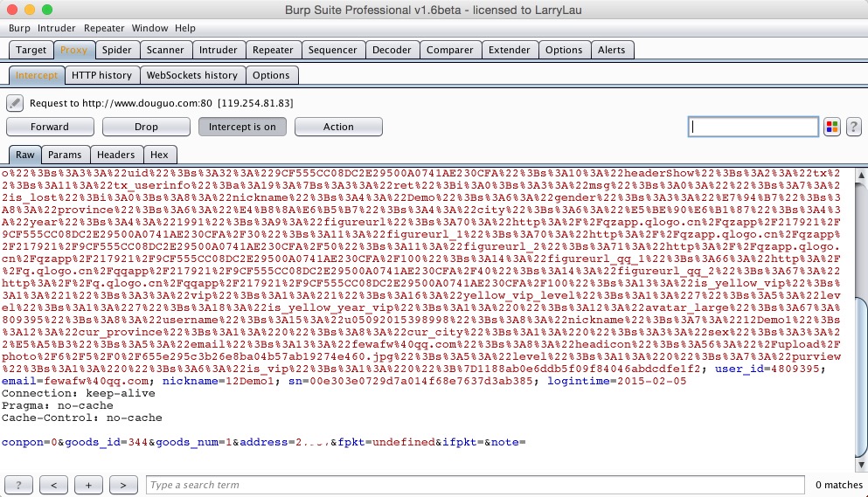The width and height of the screenshot is (868, 497).
Task: Switch to the Sequencer tab
Action: click(x=333, y=50)
